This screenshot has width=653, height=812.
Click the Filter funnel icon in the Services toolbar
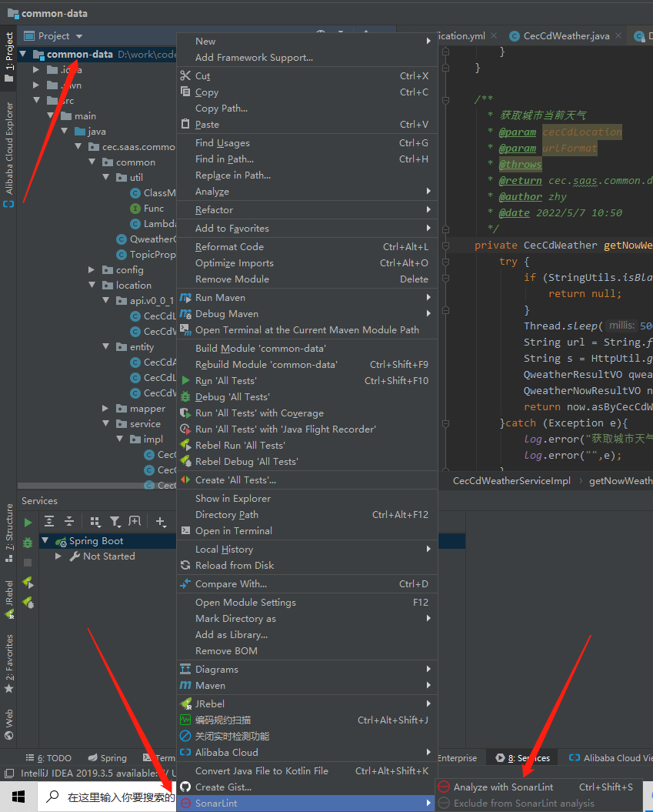pyautogui.click(x=115, y=522)
